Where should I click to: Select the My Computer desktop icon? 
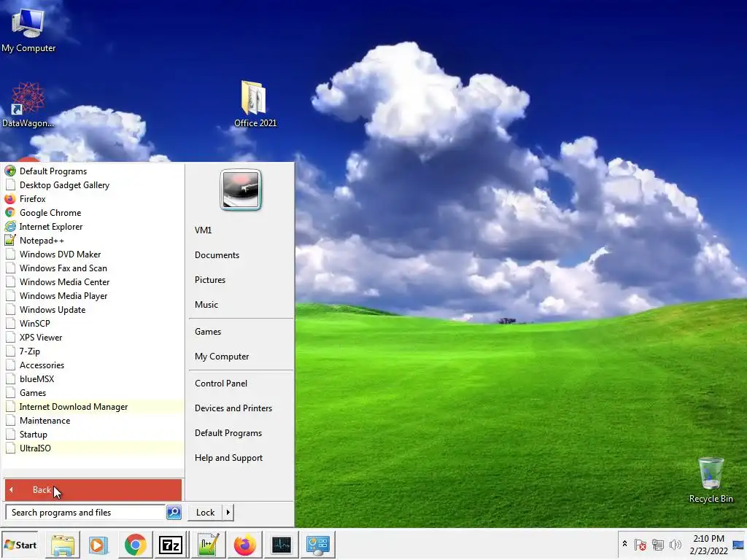pos(28,29)
